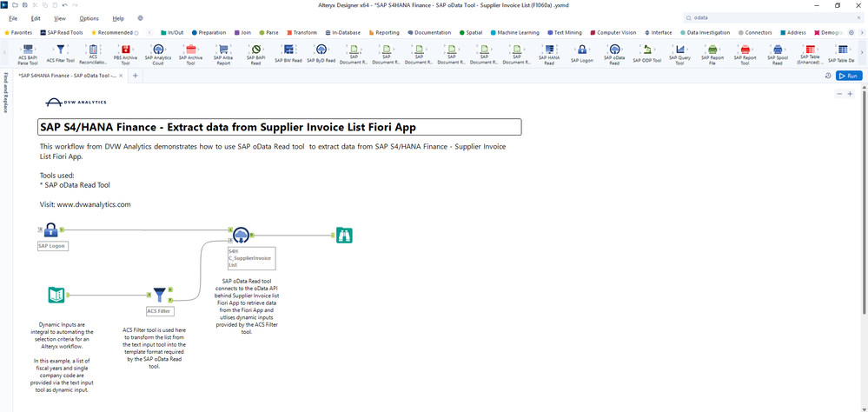Zoom out canvas with minus button

tap(839, 94)
